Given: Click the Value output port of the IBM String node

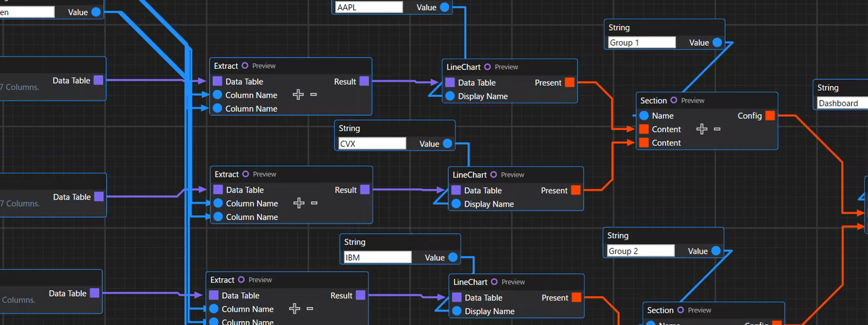Looking at the screenshot, I should 453,257.
